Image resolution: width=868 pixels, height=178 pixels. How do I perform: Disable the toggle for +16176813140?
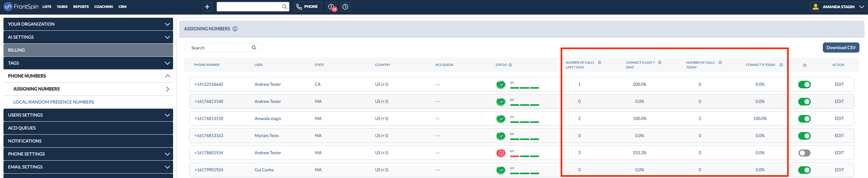click(x=804, y=102)
